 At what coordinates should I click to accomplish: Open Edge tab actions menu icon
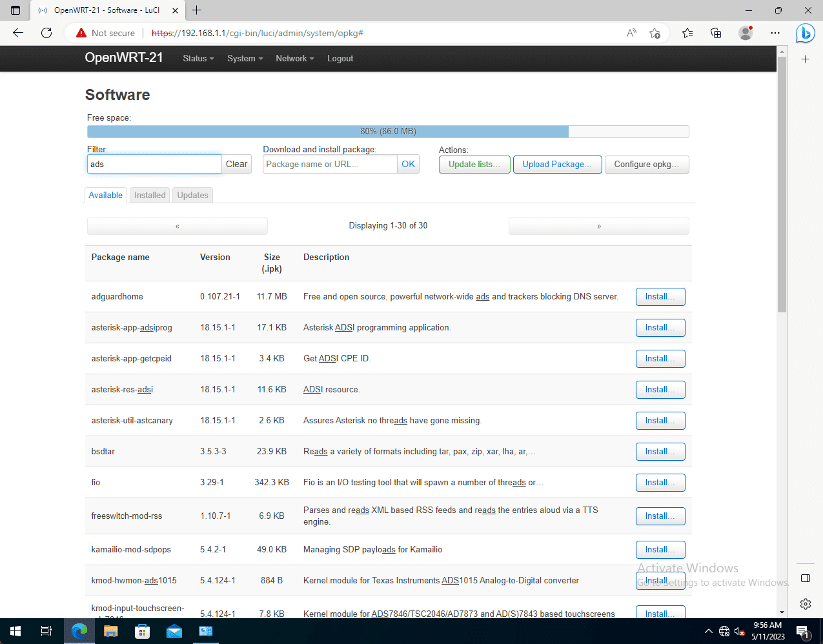click(15, 10)
